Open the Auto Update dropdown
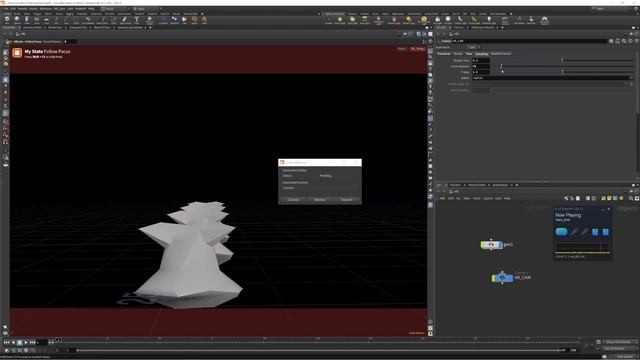The width and height of the screenshot is (640, 360). pyautogui.click(x=624, y=356)
